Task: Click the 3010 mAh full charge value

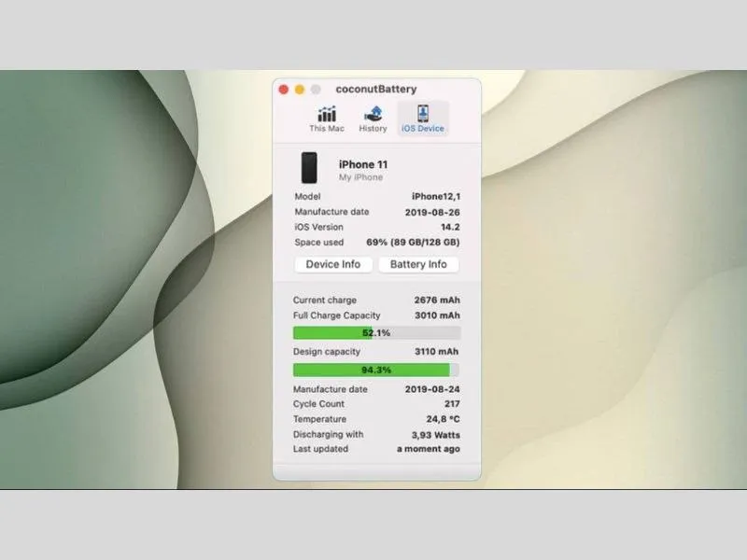Action: (x=437, y=315)
